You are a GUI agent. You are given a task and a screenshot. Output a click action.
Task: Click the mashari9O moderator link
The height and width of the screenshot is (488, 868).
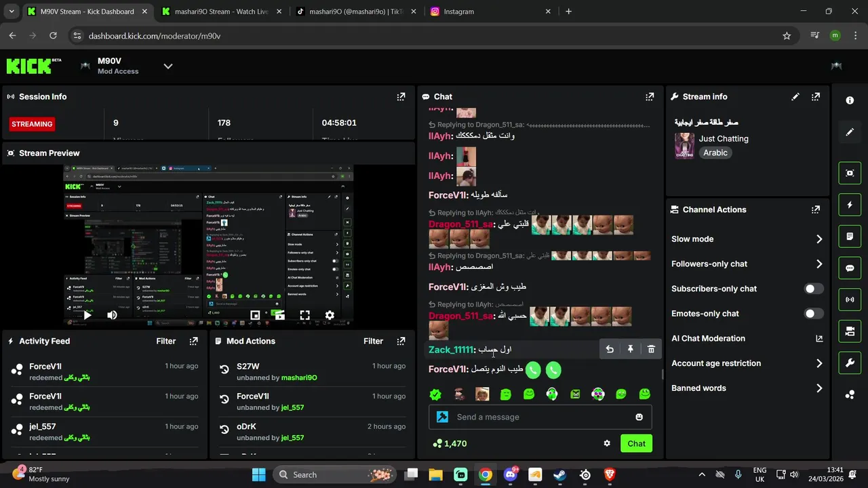click(299, 378)
